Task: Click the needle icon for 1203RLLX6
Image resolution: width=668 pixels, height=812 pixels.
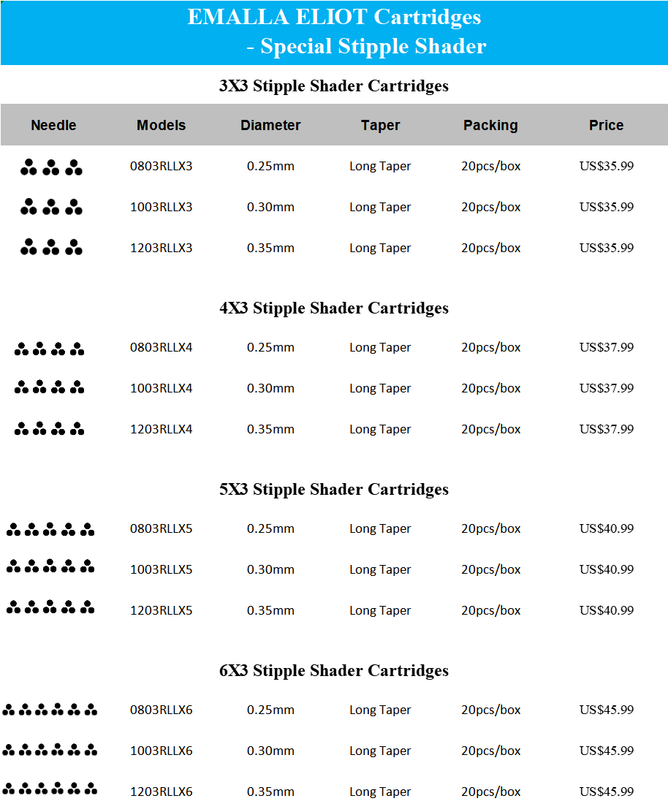Action: pos(50,788)
